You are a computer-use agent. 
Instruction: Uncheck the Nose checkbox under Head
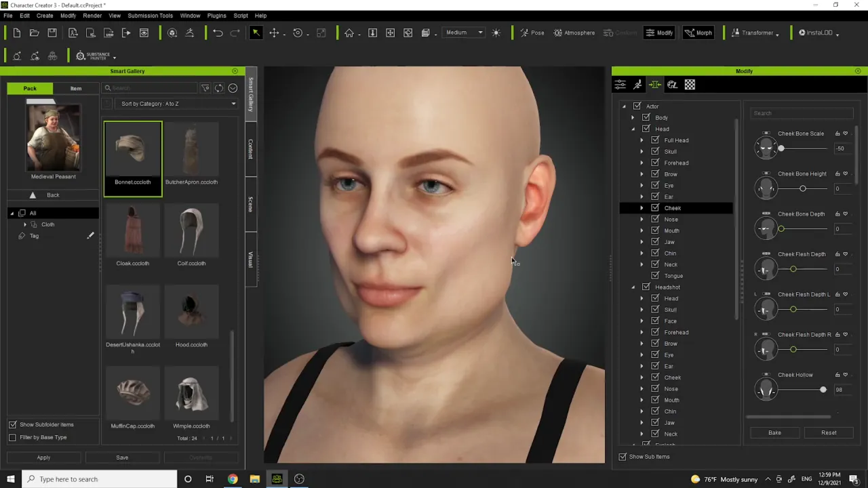655,219
